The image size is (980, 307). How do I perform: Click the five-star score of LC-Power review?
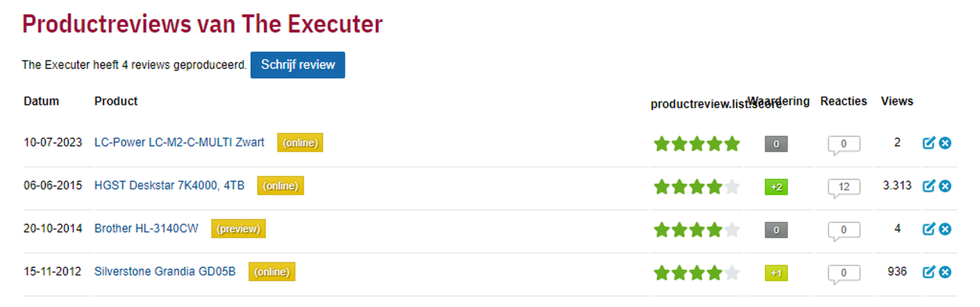[x=696, y=144]
